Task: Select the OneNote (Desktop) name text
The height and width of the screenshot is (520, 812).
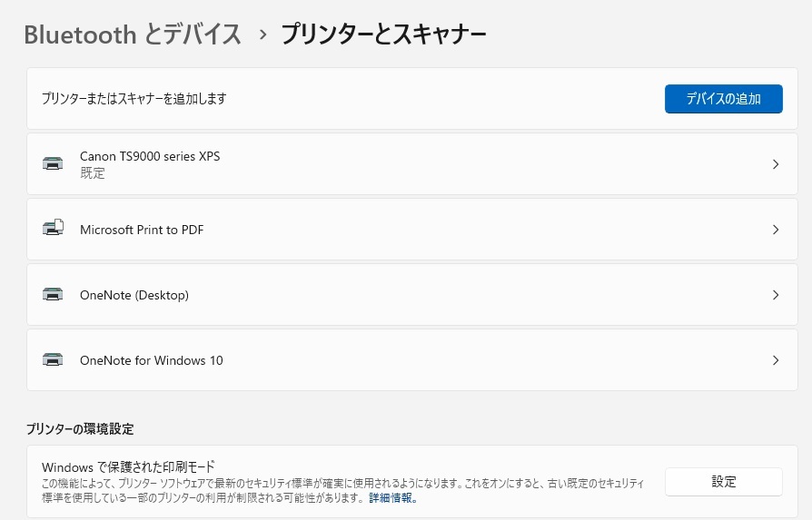Action: (134, 295)
